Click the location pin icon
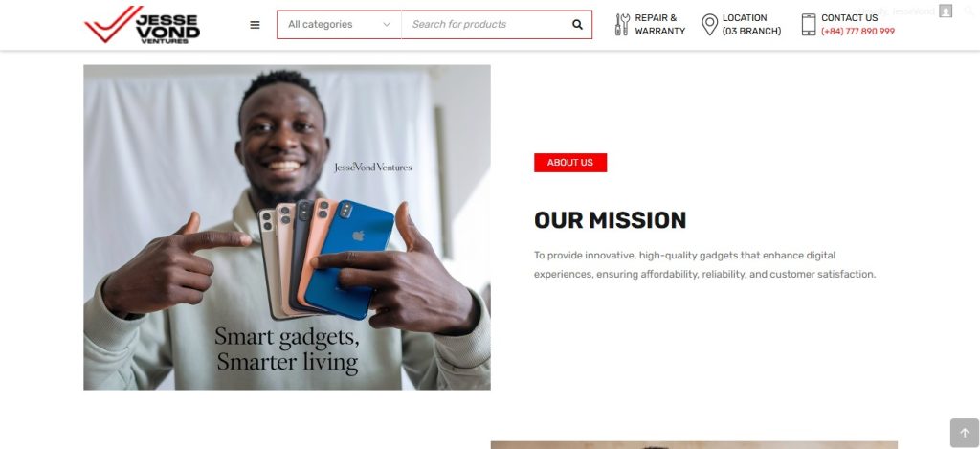 click(x=709, y=24)
